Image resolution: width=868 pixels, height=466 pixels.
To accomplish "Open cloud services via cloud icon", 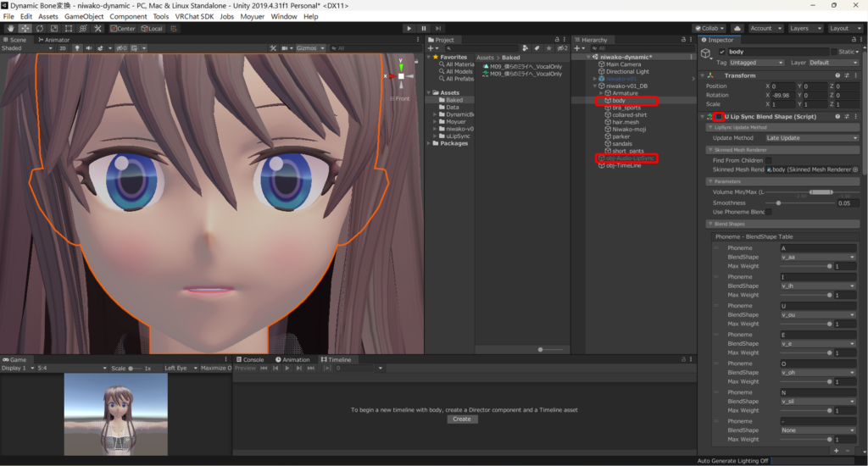I will 736,28.
